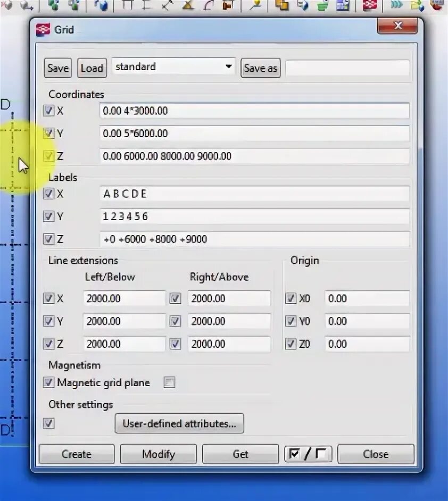Image resolution: width=448 pixels, height=501 pixels.
Task: Open User-defined attributes dialog
Action: (179, 424)
